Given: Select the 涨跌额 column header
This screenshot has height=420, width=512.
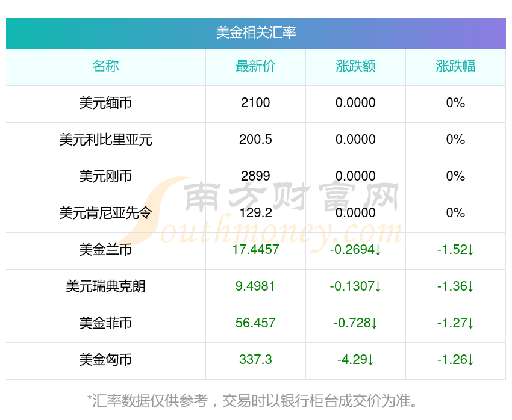Looking at the screenshot, I should pyautogui.click(x=355, y=66).
